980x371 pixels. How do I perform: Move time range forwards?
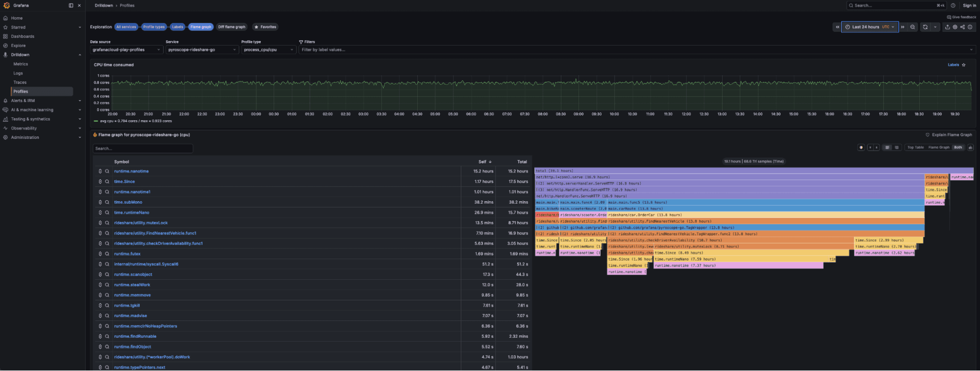click(903, 27)
